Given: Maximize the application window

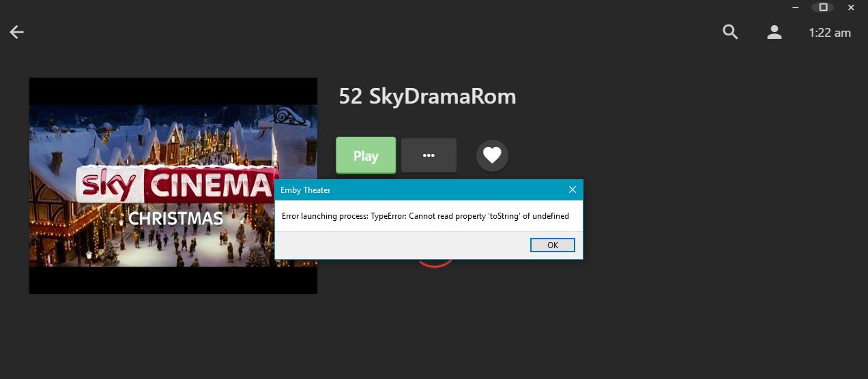Looking at the screenshot, I should coord(823,7).
